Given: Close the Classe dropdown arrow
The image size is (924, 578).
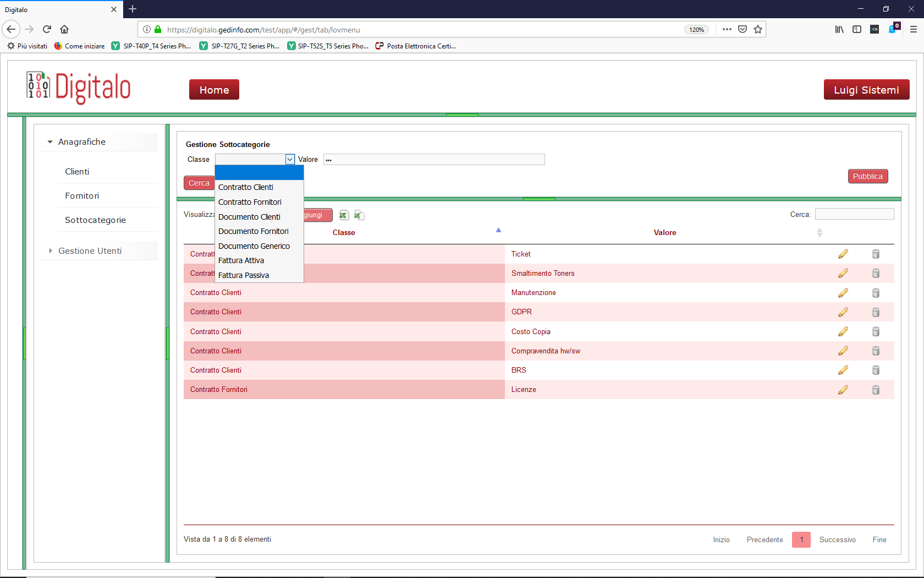Looking at the screenshot, I should coord(290,160).
